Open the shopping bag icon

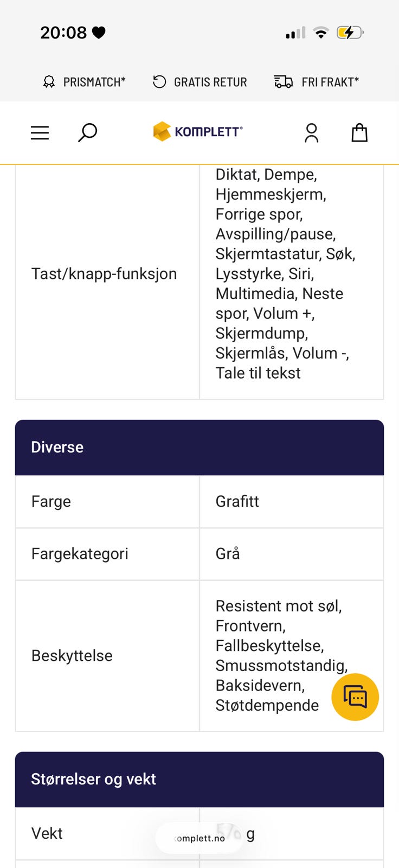[x=359, y=132]
